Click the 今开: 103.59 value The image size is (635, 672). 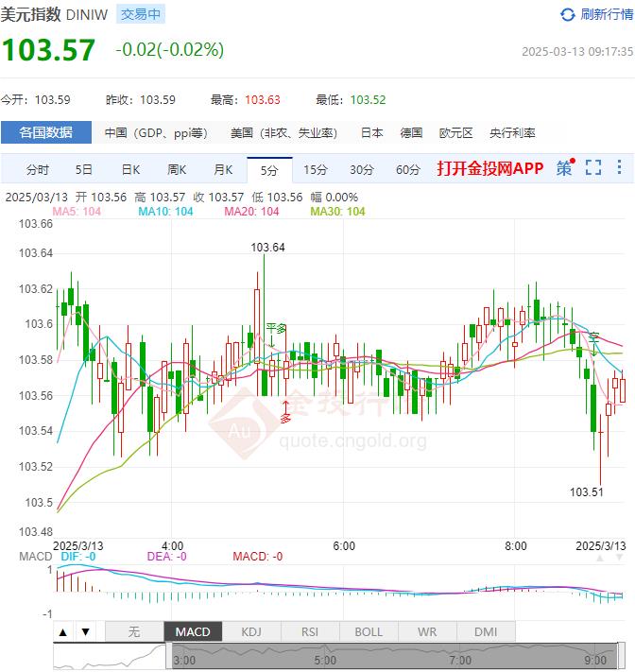tap(52, 100)
